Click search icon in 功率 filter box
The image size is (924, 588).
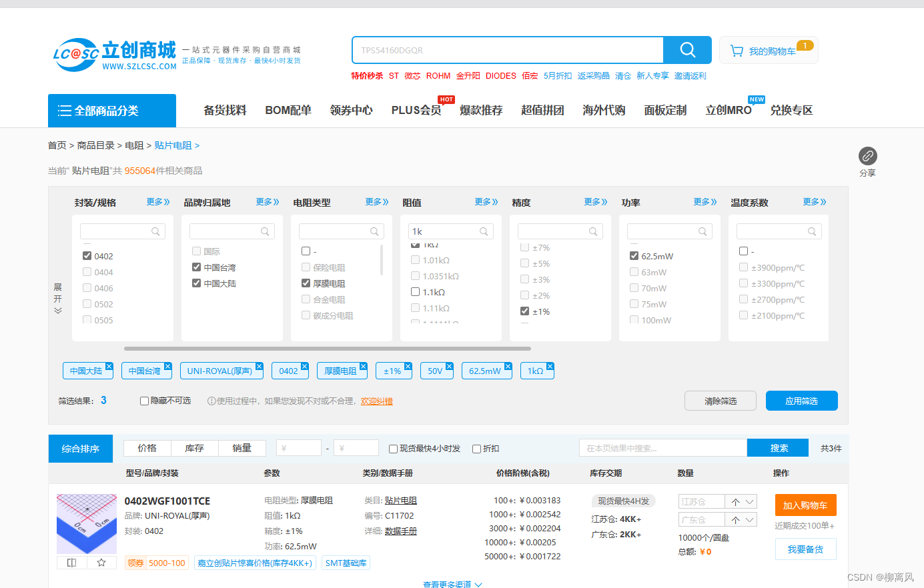[703, 231]
